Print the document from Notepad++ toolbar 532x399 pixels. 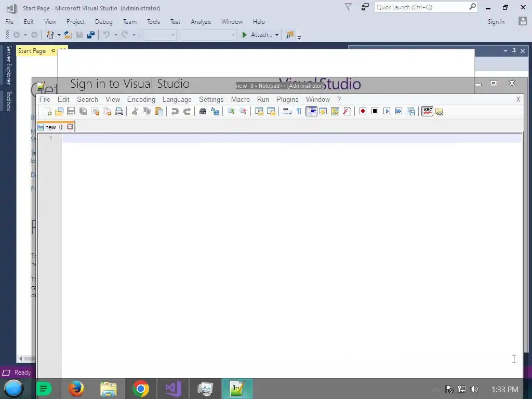[119, 111]
